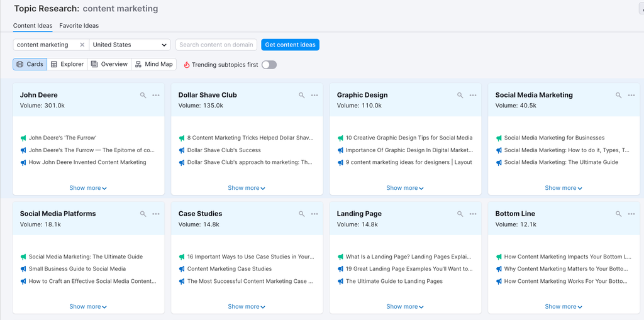Expand Show more on Case Studies card
Image resolution: width=644 pixels, height=320 pixels.
(247, 307)
